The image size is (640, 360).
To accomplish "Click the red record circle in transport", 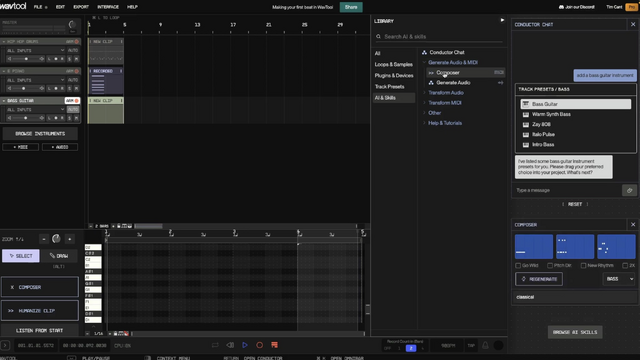I will [260, 345].
